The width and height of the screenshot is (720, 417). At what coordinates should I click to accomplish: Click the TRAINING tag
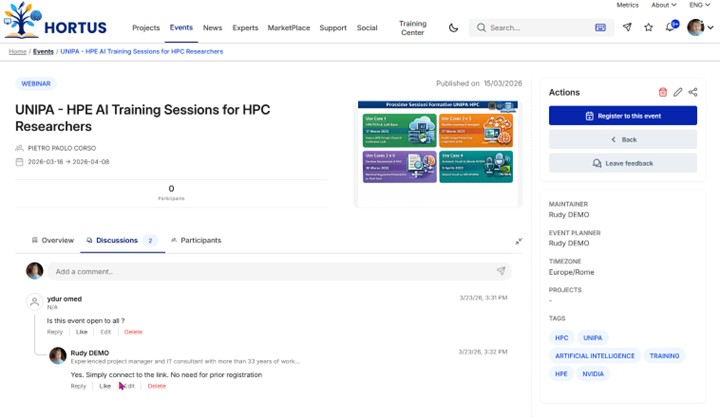664,355
